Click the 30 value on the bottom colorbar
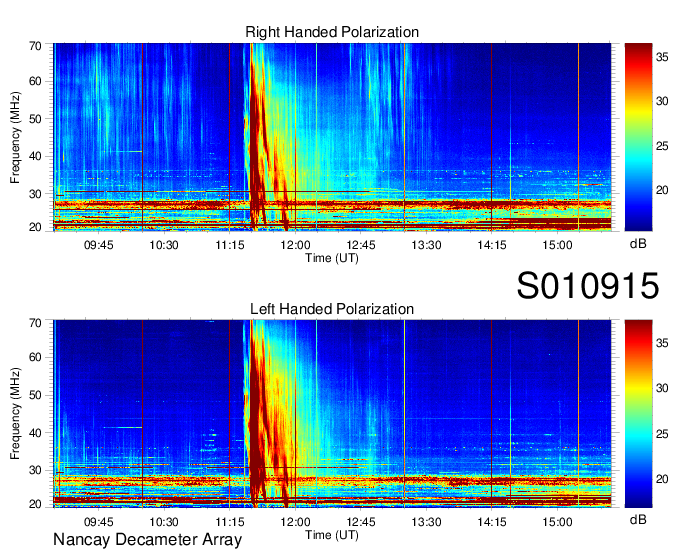 pos(662,388)
